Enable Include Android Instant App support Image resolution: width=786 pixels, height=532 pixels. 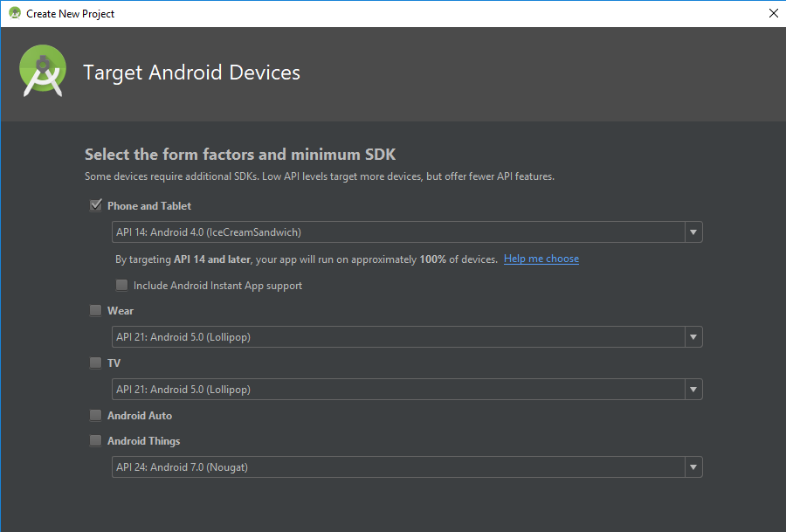tap(121, 286)
